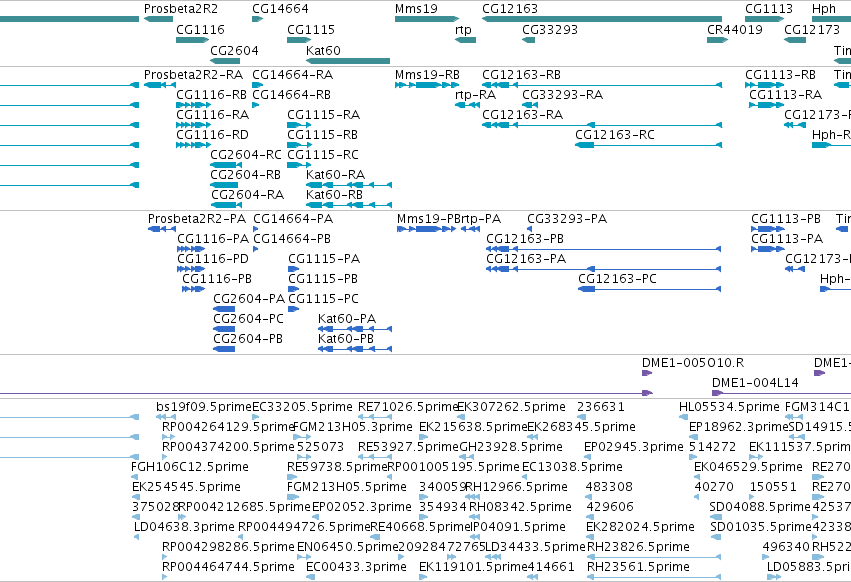Click transcript rtp-RA label

[475, 94]
